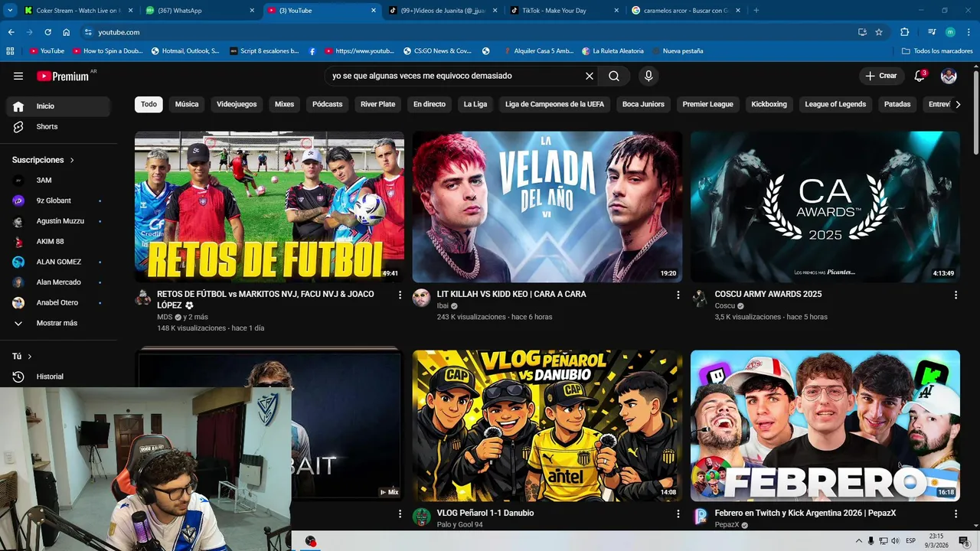Open the CA Awards 2025 thumbnail
The height and width of the screenshot is (551, 980).
[825, 207]
